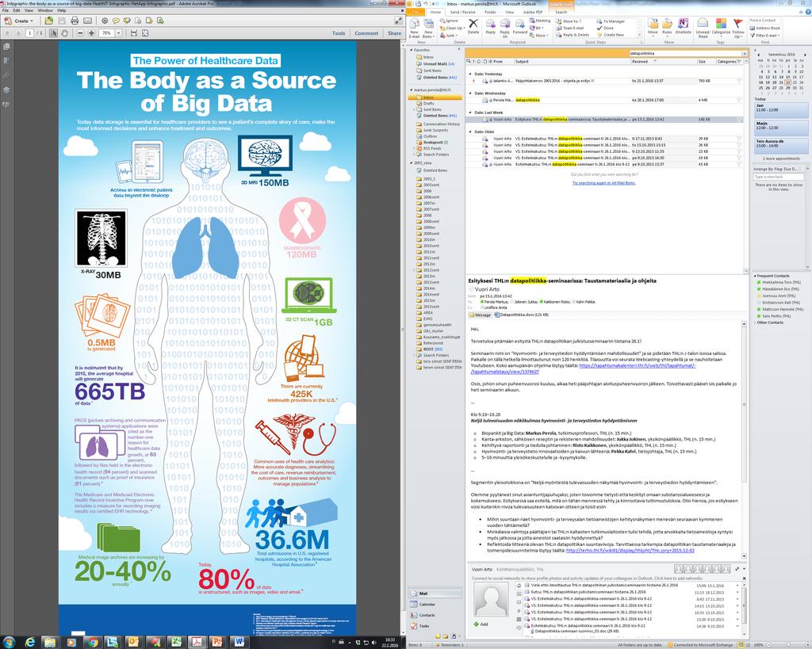Image resolution: width=812 pixels, height=649 pixels.
Task: Open PowerPoint from the taskbar
Action: [217, 643]
